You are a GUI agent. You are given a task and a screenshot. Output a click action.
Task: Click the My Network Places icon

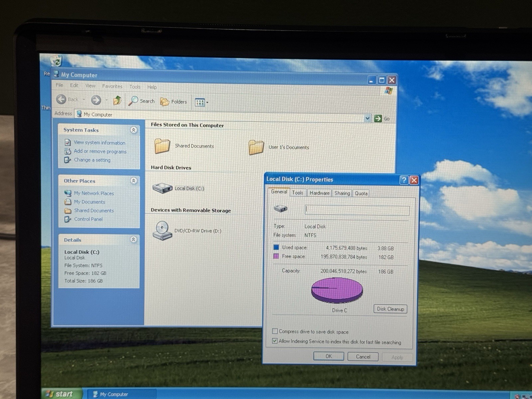(68, 193)
